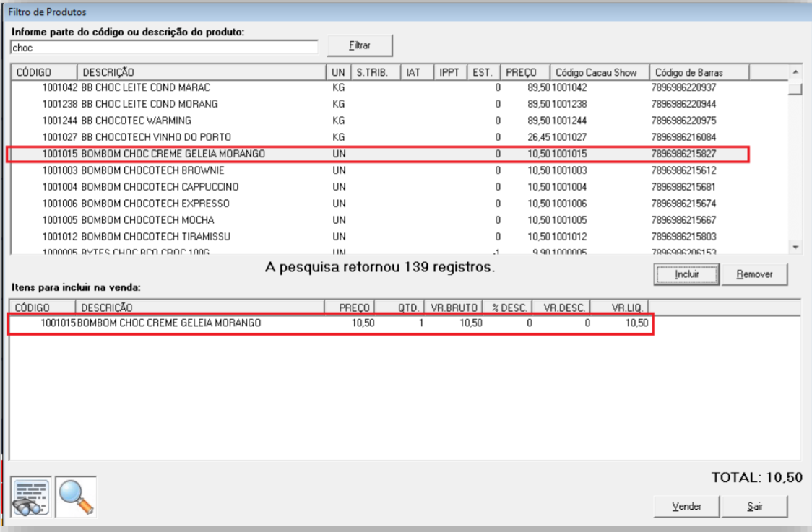Click the product list scrollbar thumb
812x532 pixels.
(x=795, y=89)
